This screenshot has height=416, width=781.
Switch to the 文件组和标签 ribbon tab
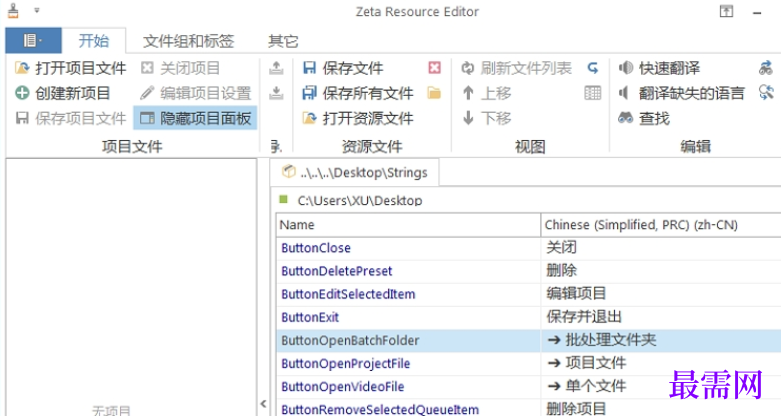click(188, 41)
